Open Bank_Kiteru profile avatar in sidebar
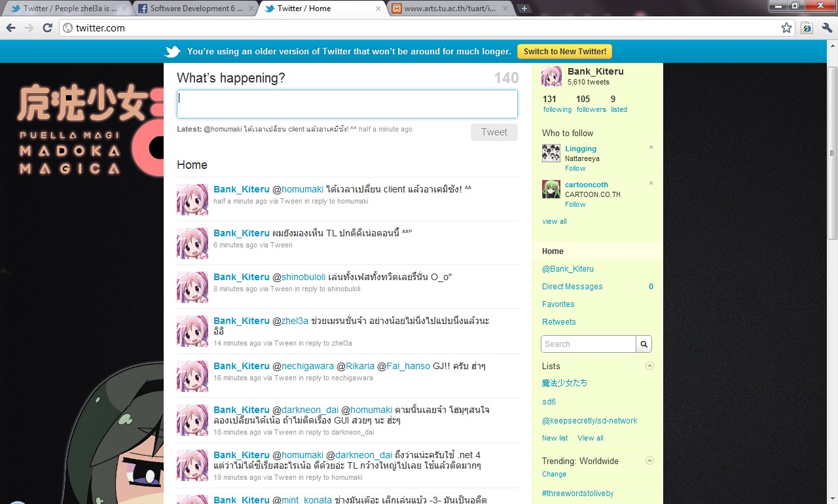The image size is (838, 504). pyautogui.click(x=551, y=77)
